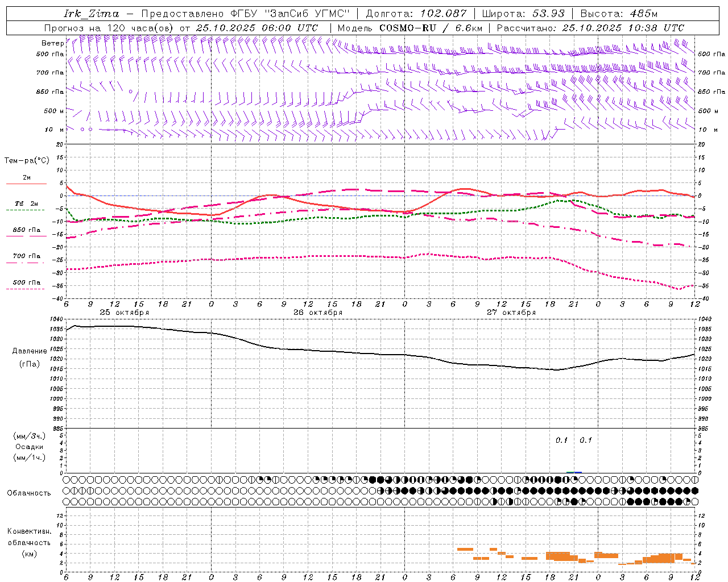Screen dimensions: 728x582
Task: Select the (км) unit under convective cloudiness
Action: click(29, 553)
